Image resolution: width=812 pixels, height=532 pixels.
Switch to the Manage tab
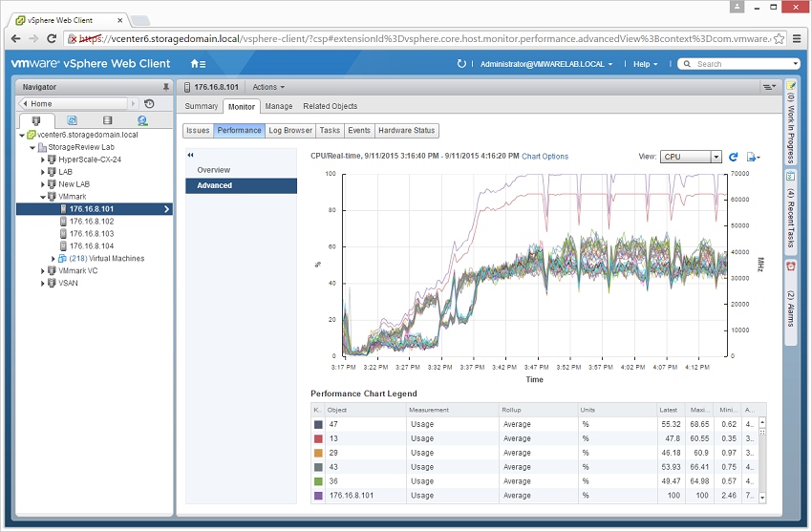click(x=279, y=106)
